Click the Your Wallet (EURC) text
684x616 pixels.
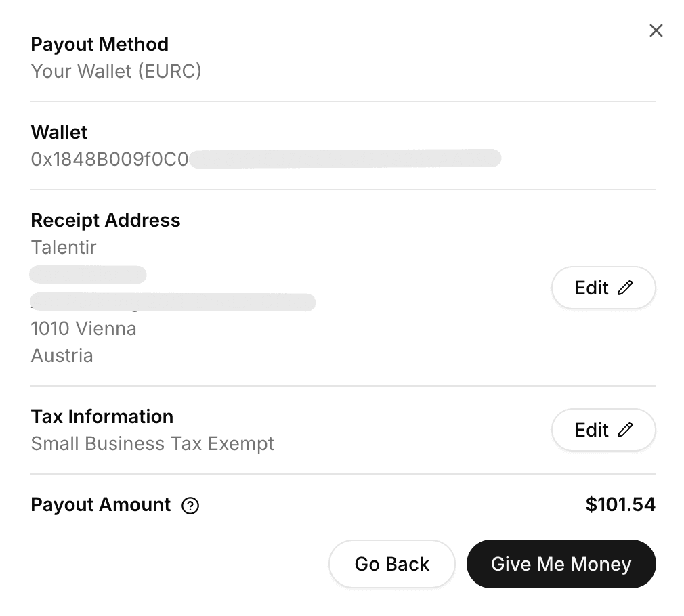point(116,71)
